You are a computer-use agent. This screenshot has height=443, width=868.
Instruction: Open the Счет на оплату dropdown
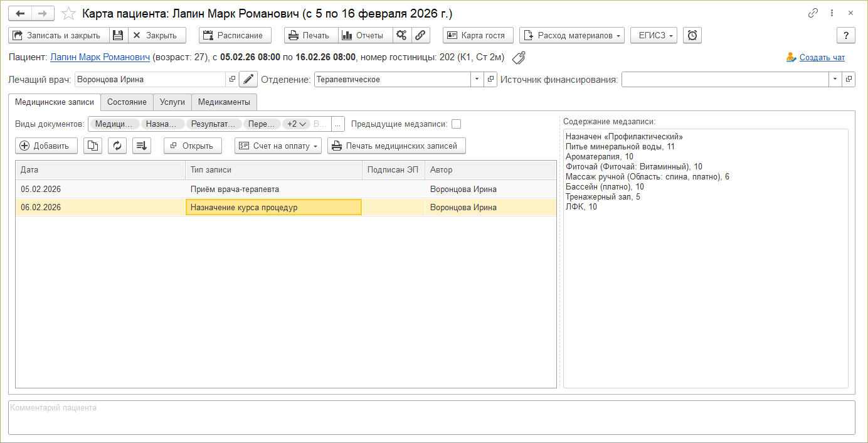coord(278,146)
